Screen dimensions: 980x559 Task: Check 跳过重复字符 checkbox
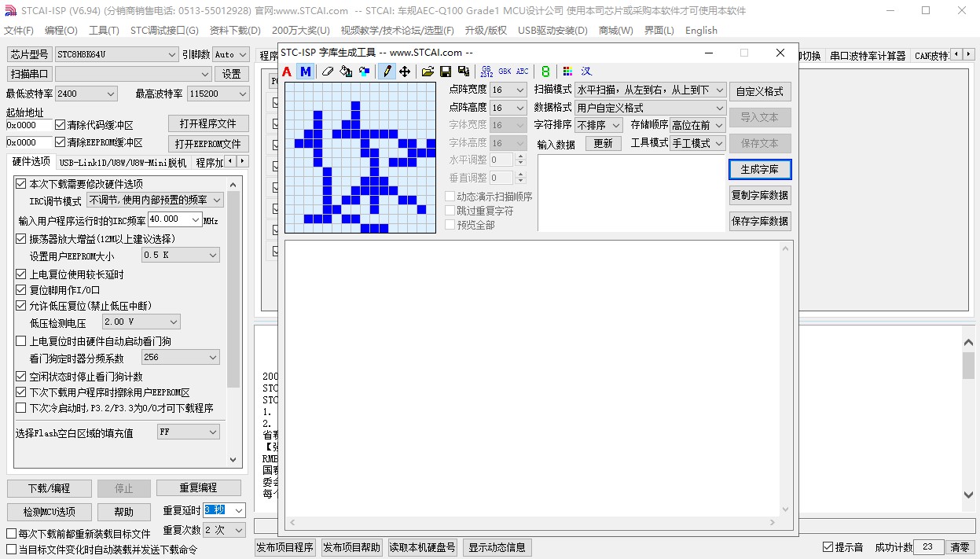[x=450, y=211]
